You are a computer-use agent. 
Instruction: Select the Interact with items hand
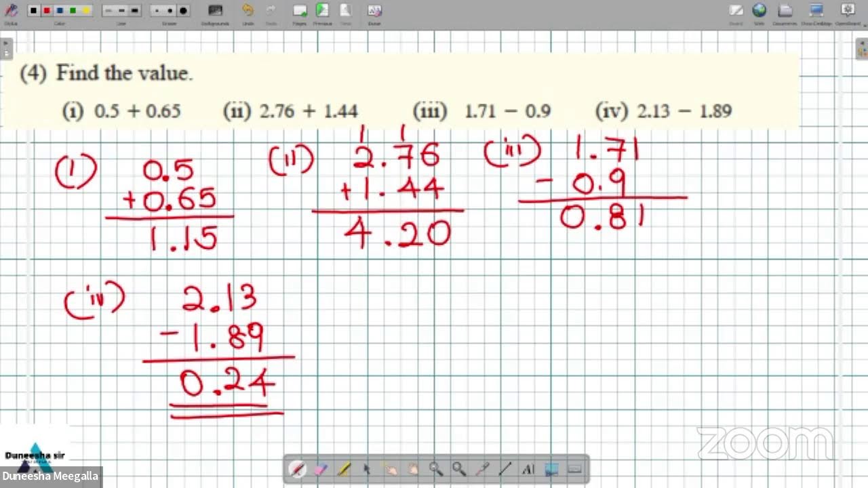click(390, 469)
